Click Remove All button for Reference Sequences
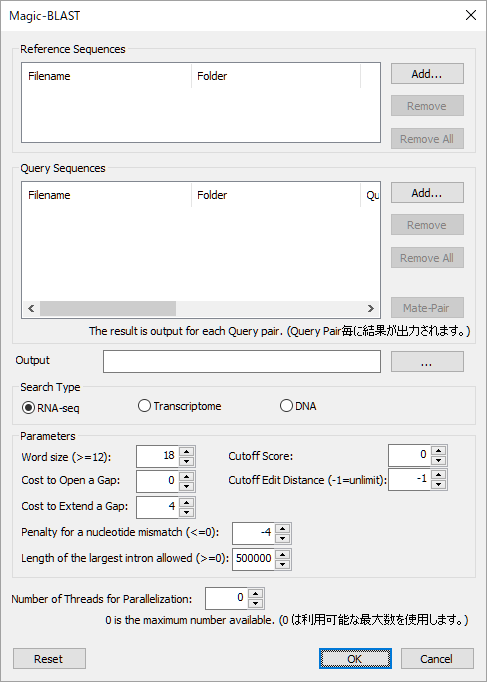Screen dimensions: 487x682 click(x=427, y=139)
